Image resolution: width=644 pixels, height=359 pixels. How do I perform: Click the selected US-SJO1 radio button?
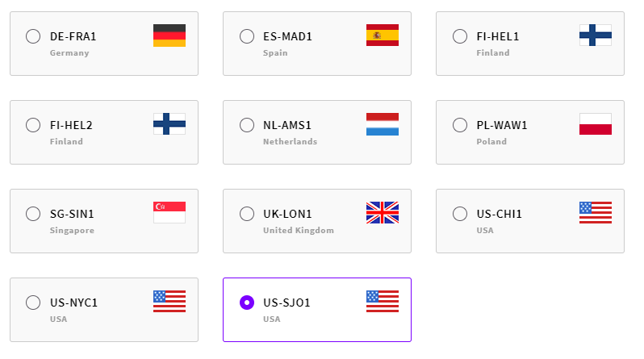click(247, 303)
